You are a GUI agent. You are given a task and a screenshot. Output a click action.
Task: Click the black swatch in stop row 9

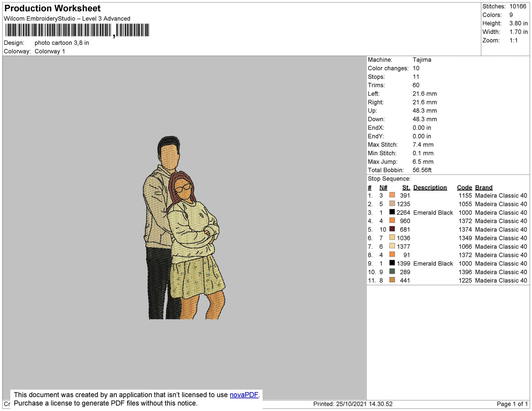pos(392,263)
